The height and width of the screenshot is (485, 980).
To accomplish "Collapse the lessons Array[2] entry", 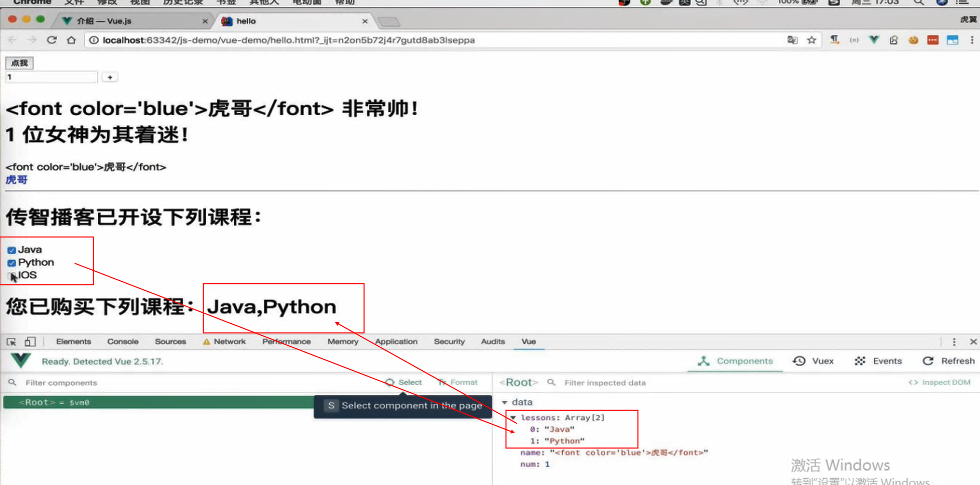I will click(x=513, y=417).
